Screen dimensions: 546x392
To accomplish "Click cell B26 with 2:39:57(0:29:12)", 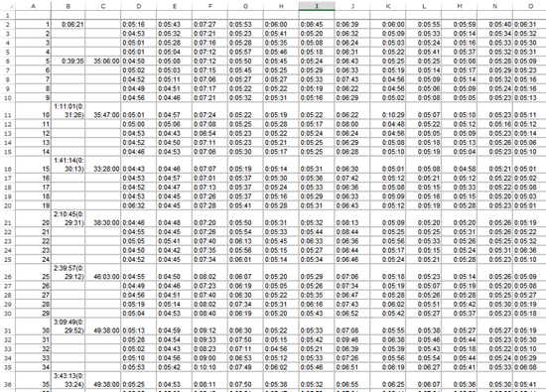I will click(x=68, y=273).
